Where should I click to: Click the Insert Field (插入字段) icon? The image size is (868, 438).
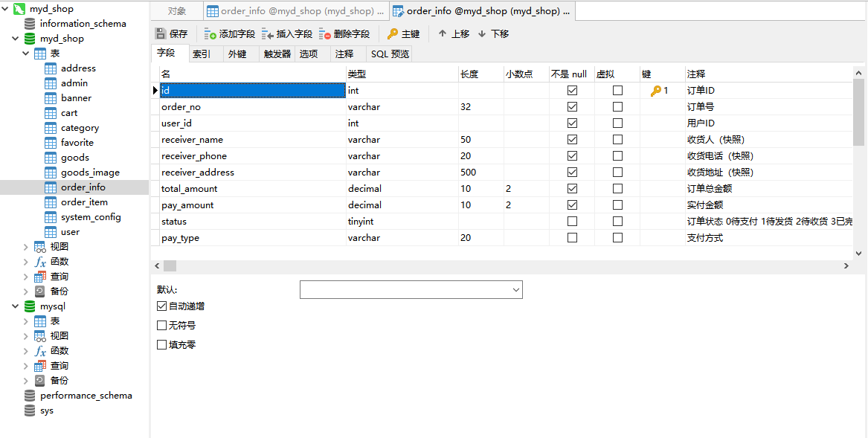pyautogui.click(x=268, y=33)
